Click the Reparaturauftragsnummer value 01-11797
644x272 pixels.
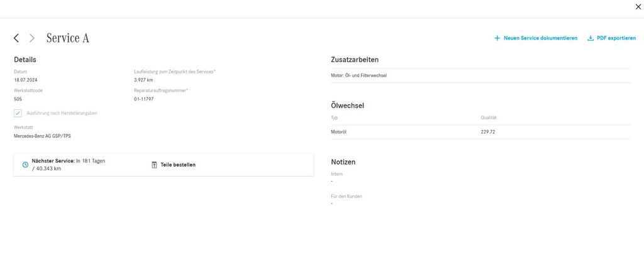click(x=144, y=99)
